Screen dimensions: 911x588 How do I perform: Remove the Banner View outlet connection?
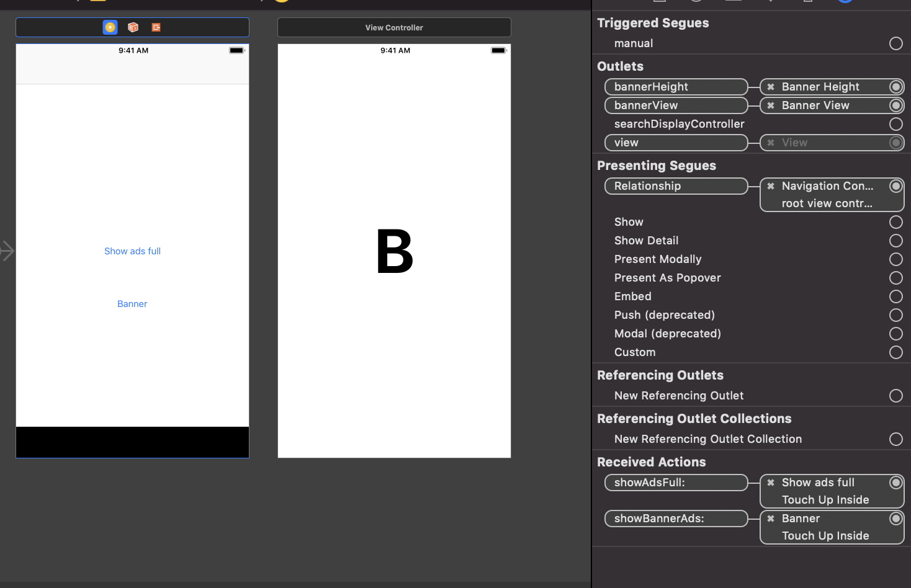click(771, 105)
